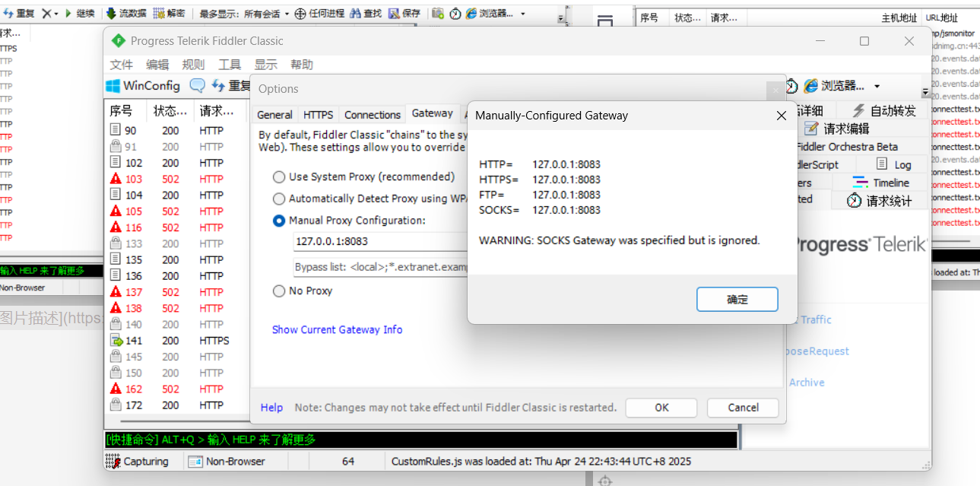Click 解密 decode icon in background toolbar
This screenshot has width=980, height=486.
[x=159, y=13]
